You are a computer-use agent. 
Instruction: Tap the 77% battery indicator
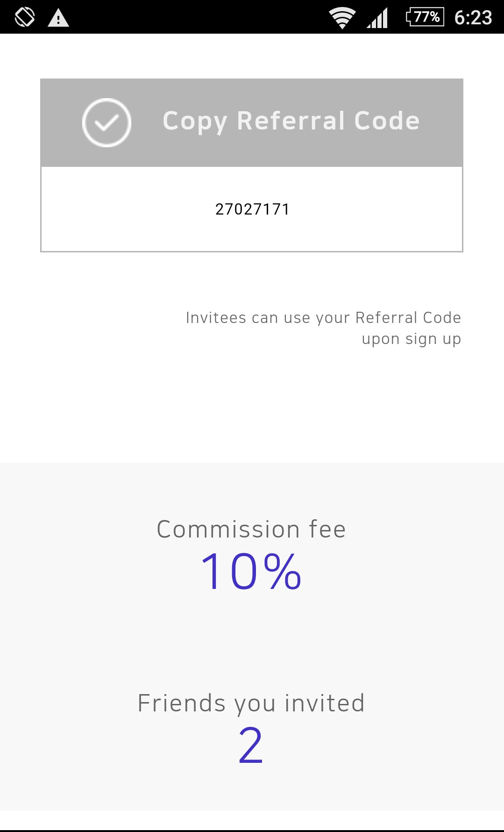[x=425, y=17]
